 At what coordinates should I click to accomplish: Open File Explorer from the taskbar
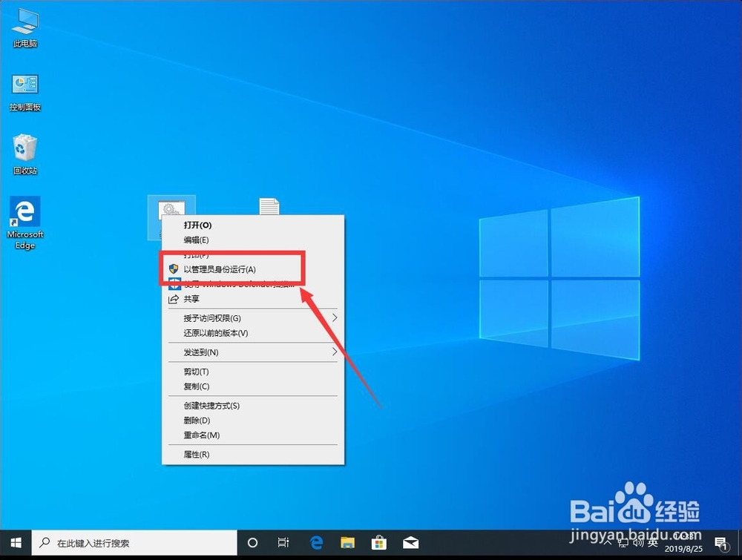point(348,543)
